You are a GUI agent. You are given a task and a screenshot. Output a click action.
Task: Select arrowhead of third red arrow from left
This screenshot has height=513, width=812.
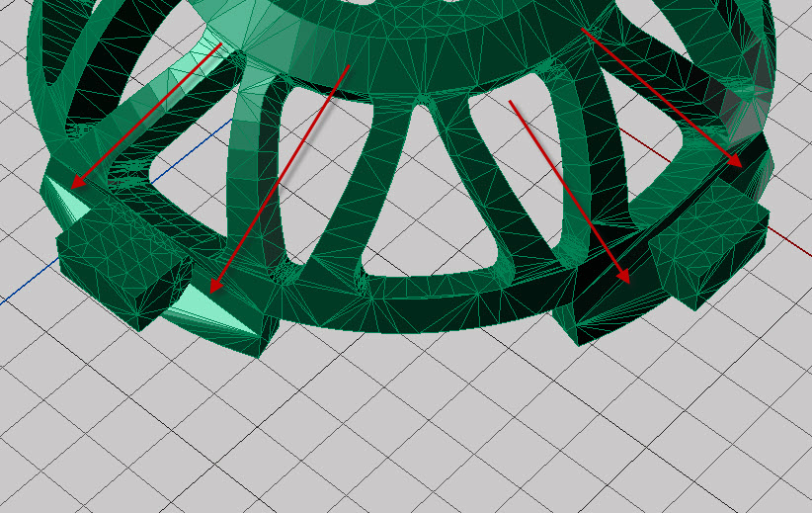(624, 279)
